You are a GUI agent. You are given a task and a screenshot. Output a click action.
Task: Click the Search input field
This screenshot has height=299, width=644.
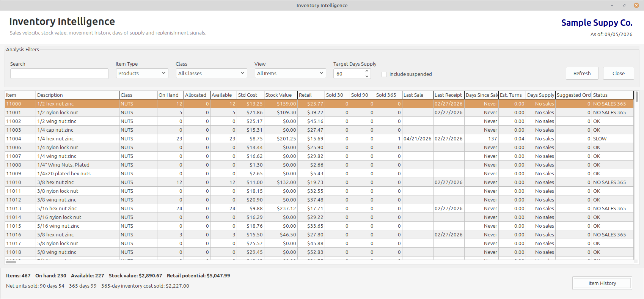coord(60,74)
